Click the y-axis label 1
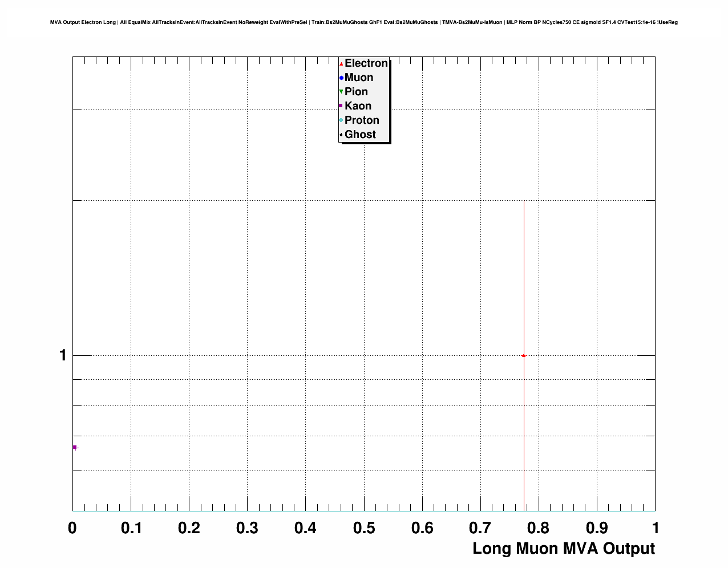 click(63, 355)
